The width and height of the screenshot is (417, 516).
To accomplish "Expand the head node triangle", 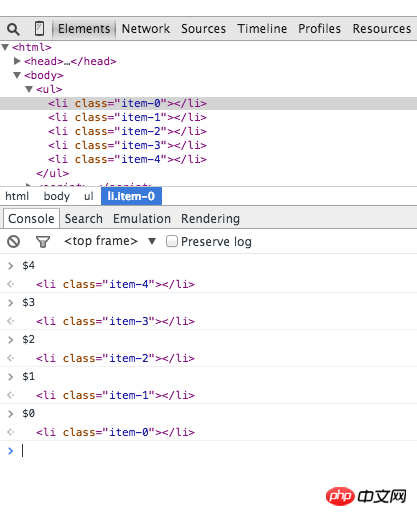I will [x=17, y=61].
